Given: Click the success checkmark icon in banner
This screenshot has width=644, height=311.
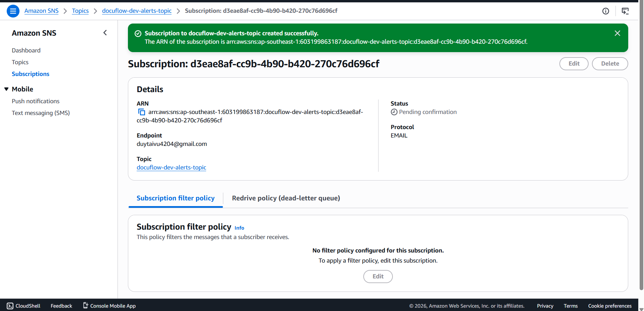Looking at the screenshot, I should tap(138, 33).
